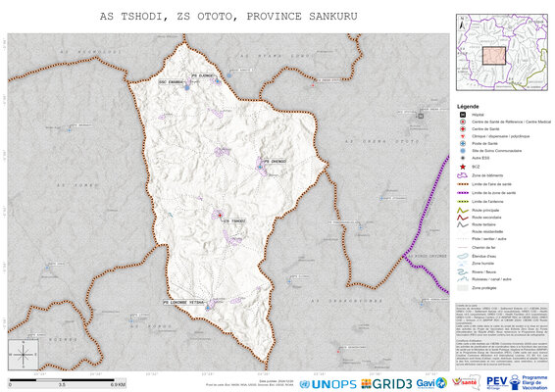
Task: Click the Clinique / dispensaire legend symbol
Action: pyautogui.click(x=462, y=136)
